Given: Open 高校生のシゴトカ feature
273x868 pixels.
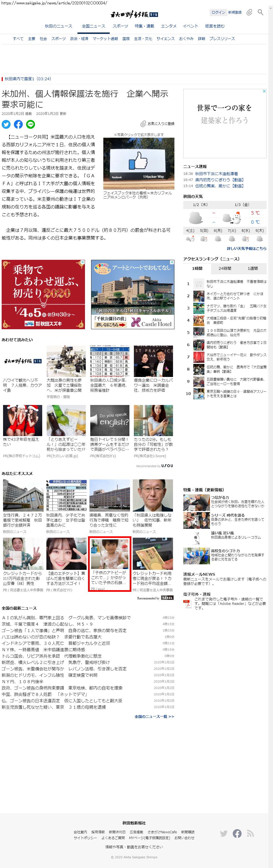Looking at the screenshot, I should 225,556.
